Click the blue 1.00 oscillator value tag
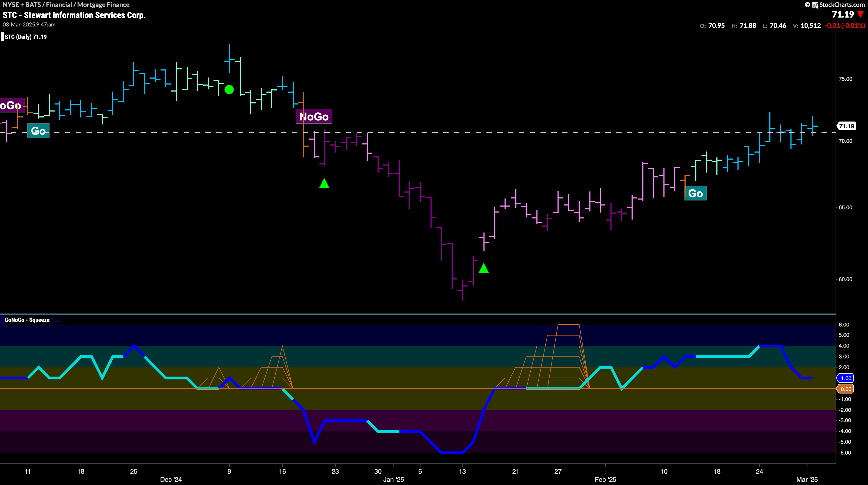The width and height of the screenshot is (868, 485). pos(845,378)
